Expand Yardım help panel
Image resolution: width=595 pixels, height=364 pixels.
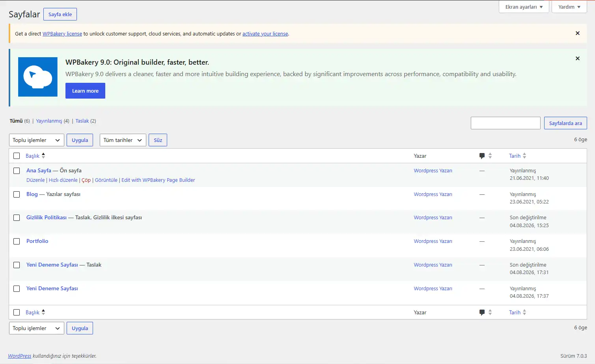click(569, 7)
